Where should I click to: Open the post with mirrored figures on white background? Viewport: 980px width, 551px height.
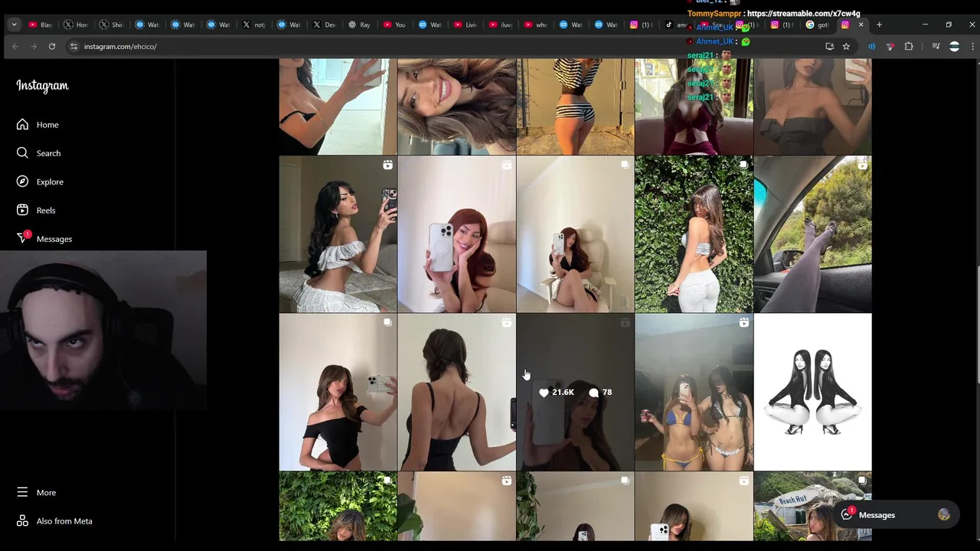812,392
